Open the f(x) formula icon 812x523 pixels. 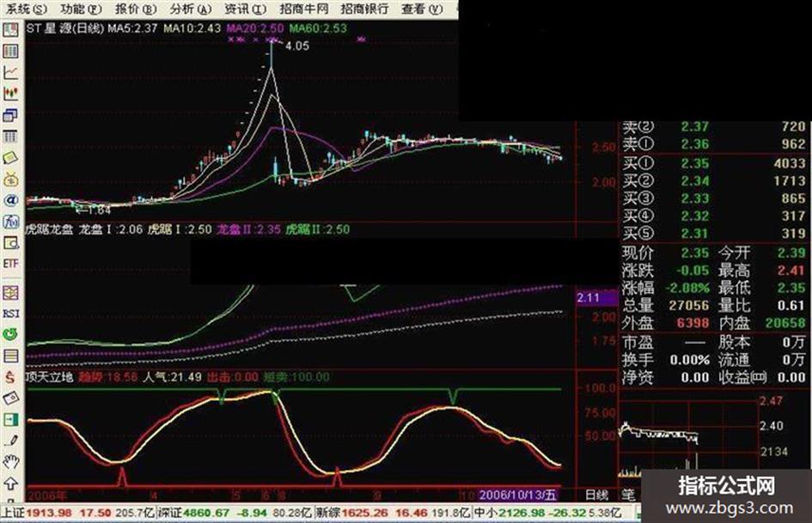coord(11,222)
